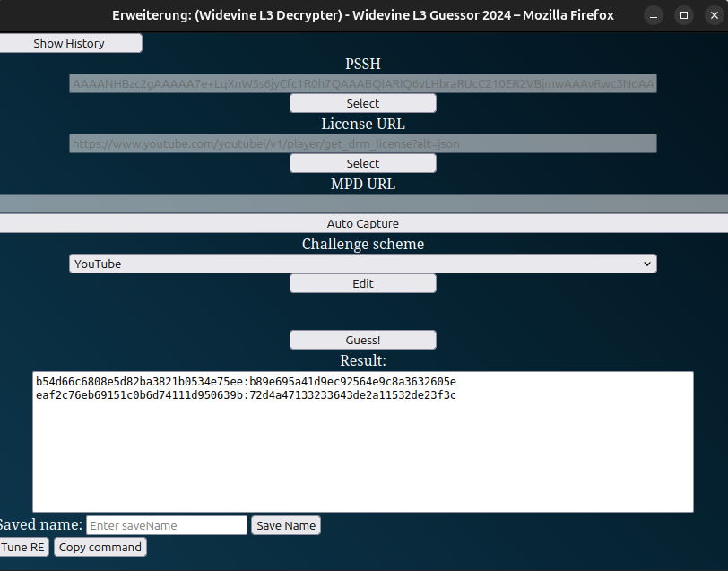This screenshot has width=728, height=571.
Task: Click the Select button under License URL
Action: click(363, 163)
